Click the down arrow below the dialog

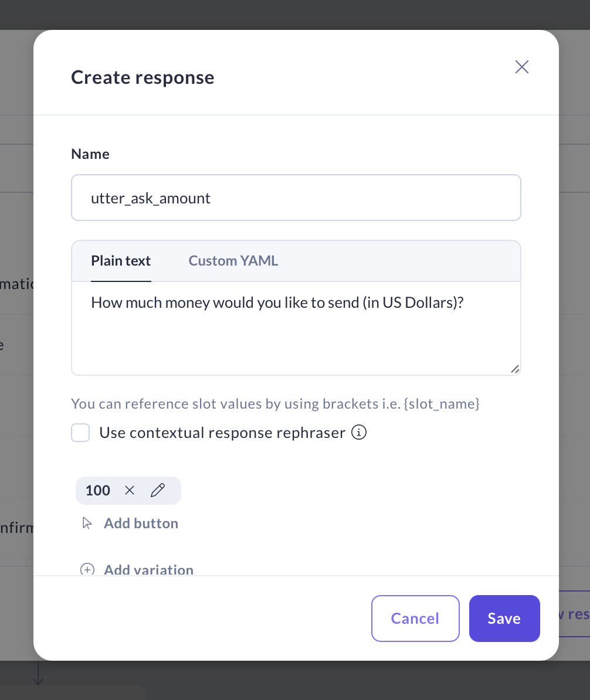38,673
